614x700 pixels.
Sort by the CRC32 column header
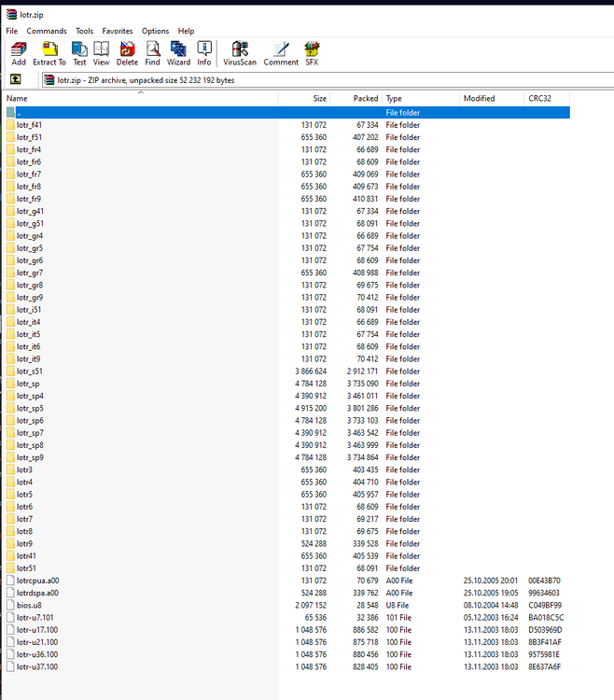(547, 98)
